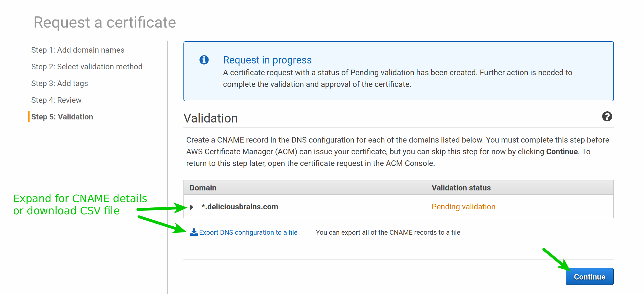The image size is (644, 294).
Task: Open Export DNS configuration to a file link
Action: [248, 232]
